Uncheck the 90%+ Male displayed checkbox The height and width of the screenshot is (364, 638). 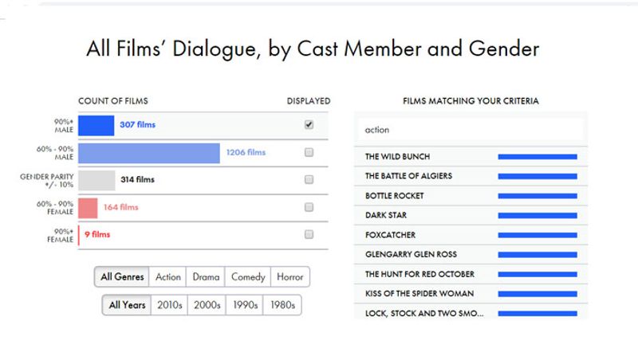(x=309, y=125)
